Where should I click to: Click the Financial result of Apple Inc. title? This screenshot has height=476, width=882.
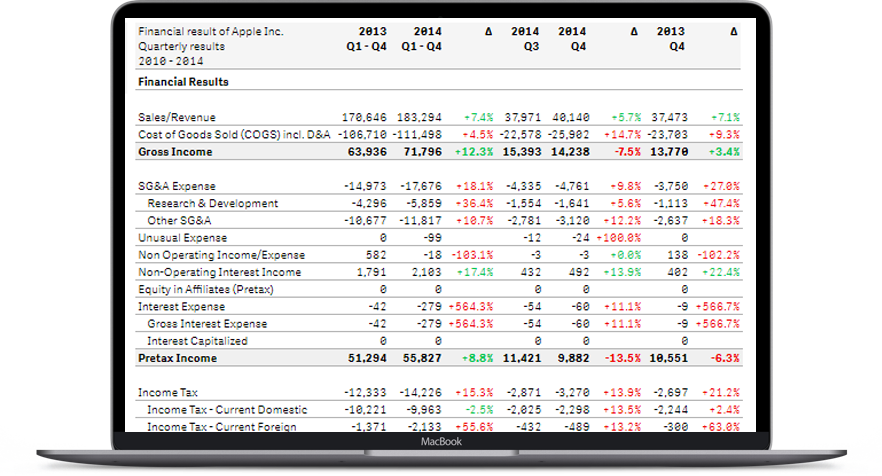coord(211,32)
